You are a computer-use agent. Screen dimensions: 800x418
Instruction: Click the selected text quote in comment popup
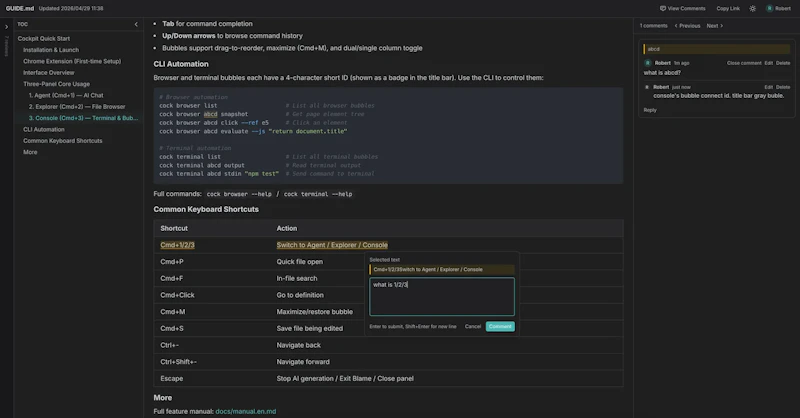[x=442, y=269]
